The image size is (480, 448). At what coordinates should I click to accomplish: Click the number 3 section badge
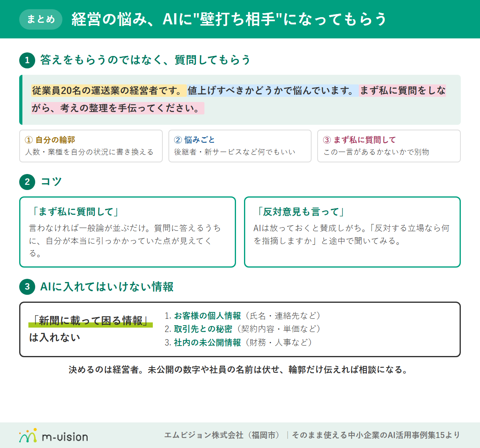27,287
